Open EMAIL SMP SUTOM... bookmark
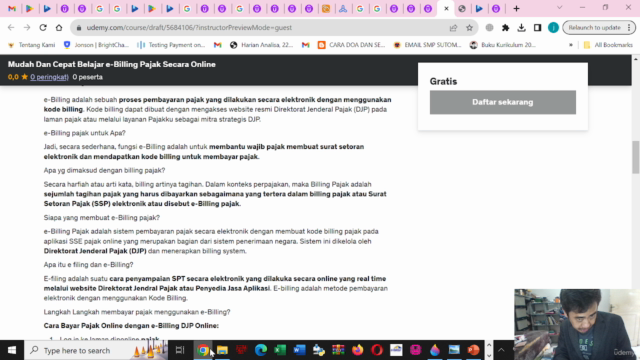Viewport: 640px width, 360px height. coord(427,45)
